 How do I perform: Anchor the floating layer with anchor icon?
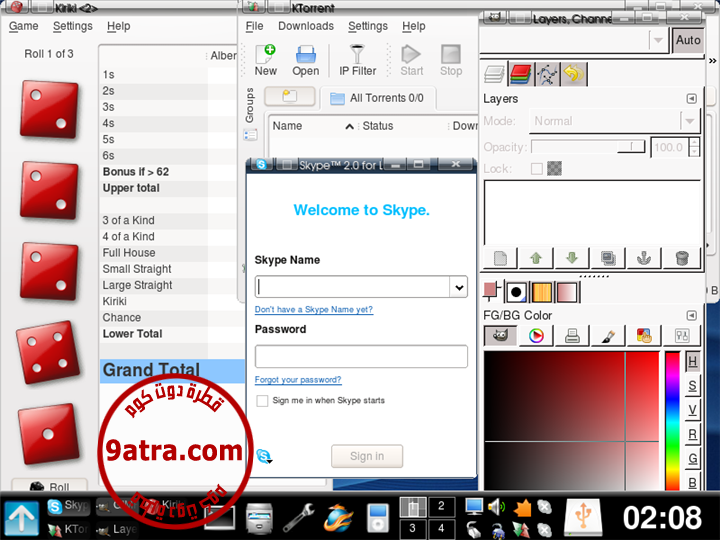tap(644, 258)
